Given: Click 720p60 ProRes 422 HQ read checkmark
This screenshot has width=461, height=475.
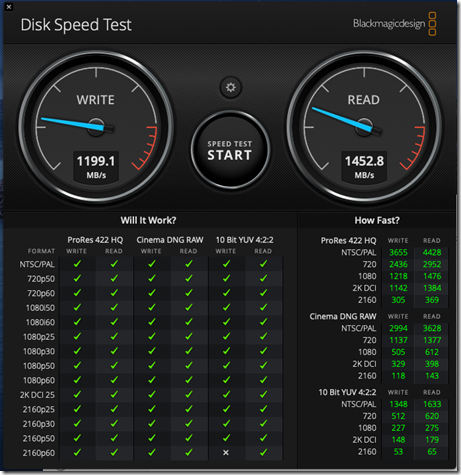Looking at the screenshot, I should pyautogui.click(x=114, y=293).
